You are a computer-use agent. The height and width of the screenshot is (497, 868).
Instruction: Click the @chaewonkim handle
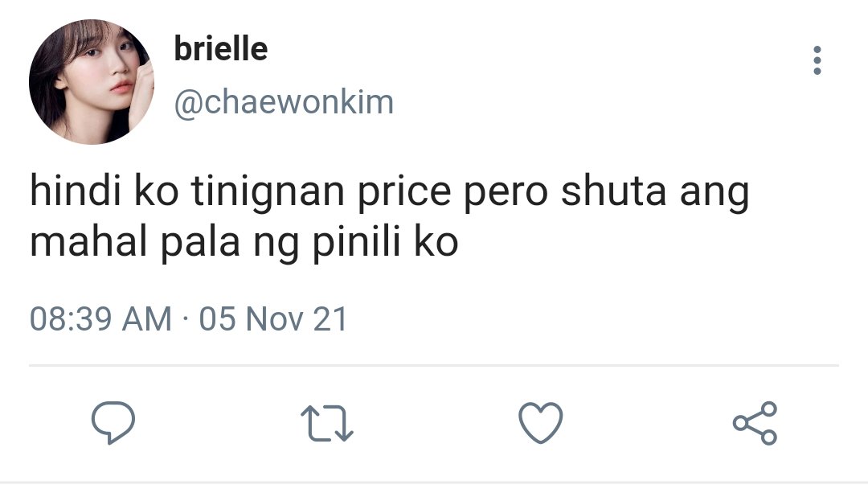[284, 102]
